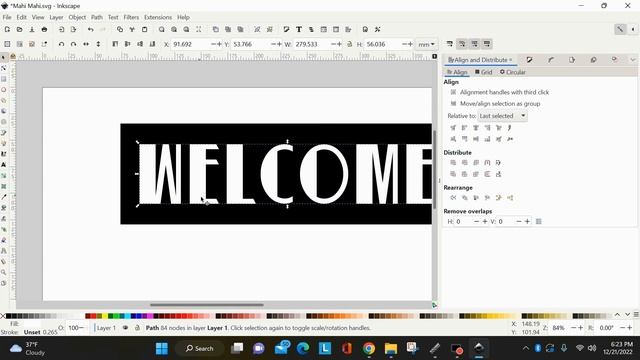This screenshot has height=360, width=640.
Task: Click the Windows Start button
Action: [162, 348]
